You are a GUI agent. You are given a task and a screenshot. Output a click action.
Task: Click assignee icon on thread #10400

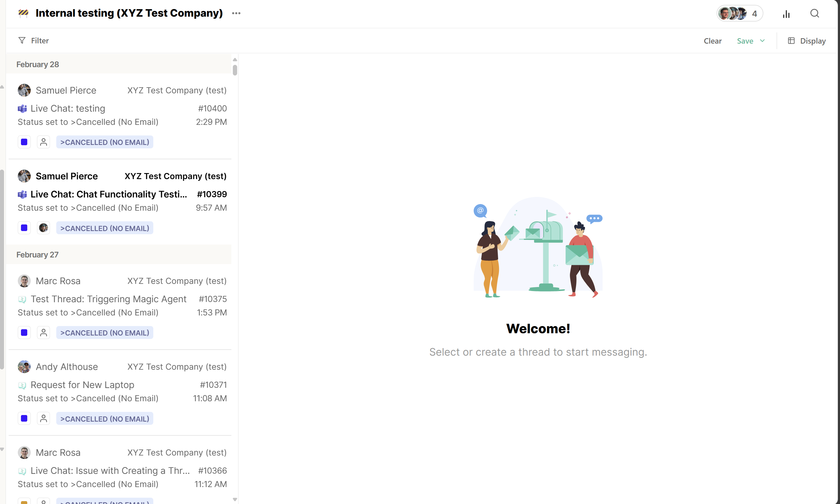(43, 142)
